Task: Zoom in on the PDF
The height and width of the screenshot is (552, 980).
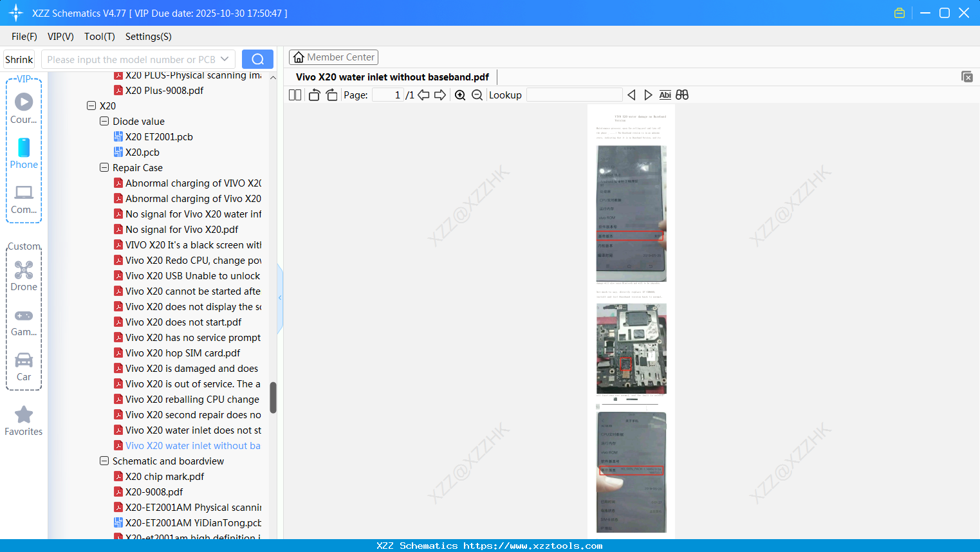Action: click(x=460, y=95)
